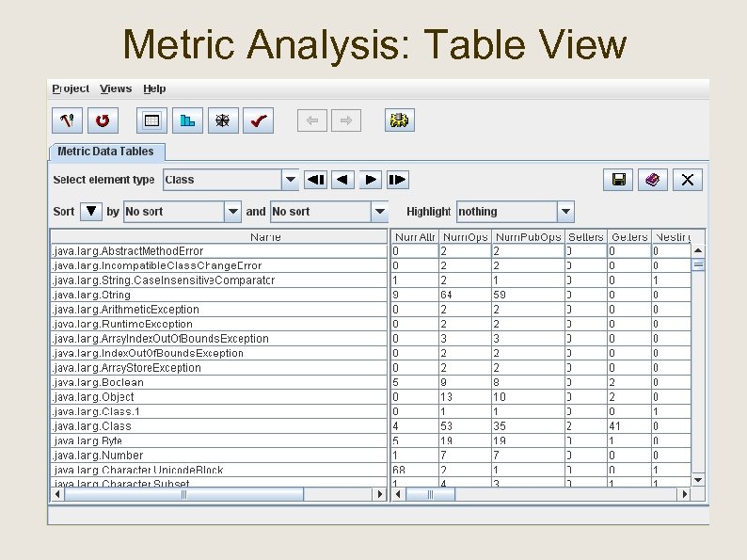Jump to the last element with skip-forward icon
This screenshot has height=560, width=747.
[x=397, y=180]
